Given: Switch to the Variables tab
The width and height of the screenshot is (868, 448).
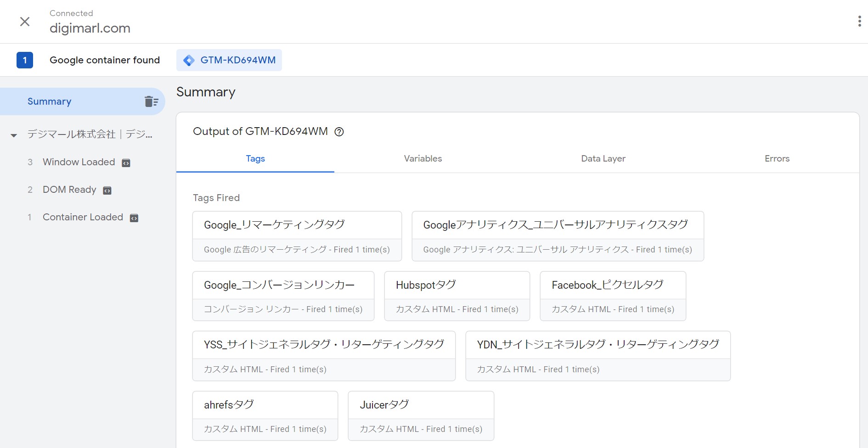Looking at the screenshot, I should click(x=423, y=159).
